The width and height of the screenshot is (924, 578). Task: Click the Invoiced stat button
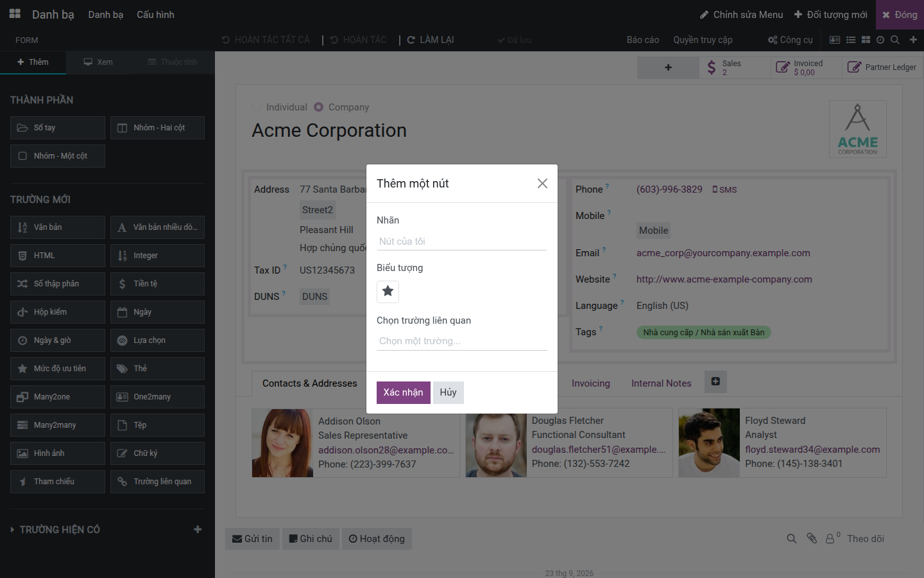[x=807, y=67]
